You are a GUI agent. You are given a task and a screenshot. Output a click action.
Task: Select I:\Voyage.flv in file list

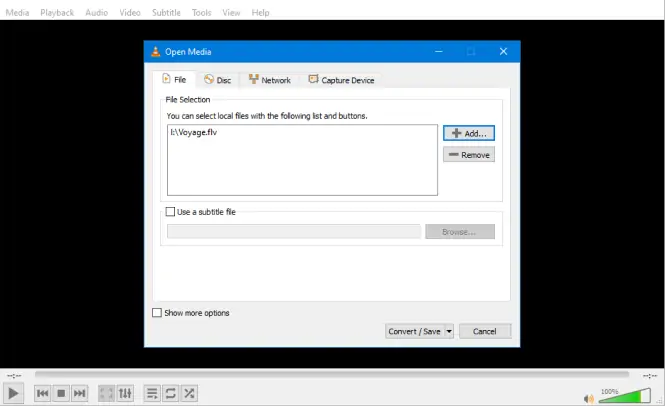point(194,132)
